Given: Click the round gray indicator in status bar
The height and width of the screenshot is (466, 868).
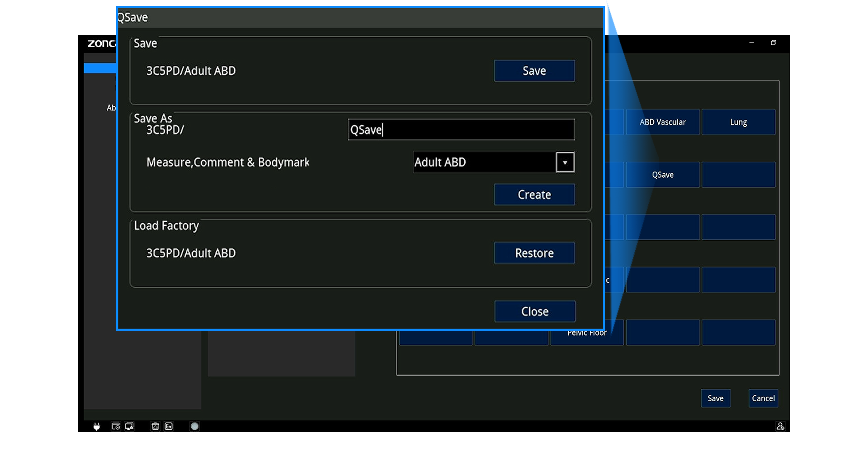Looking at the screenshot, I should coord(194,426).
